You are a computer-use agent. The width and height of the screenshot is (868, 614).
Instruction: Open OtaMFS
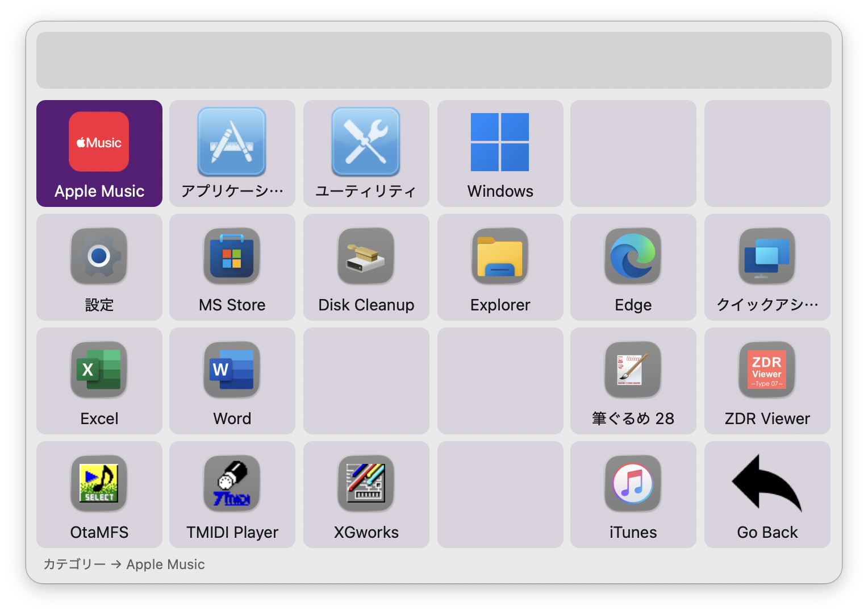99,495
